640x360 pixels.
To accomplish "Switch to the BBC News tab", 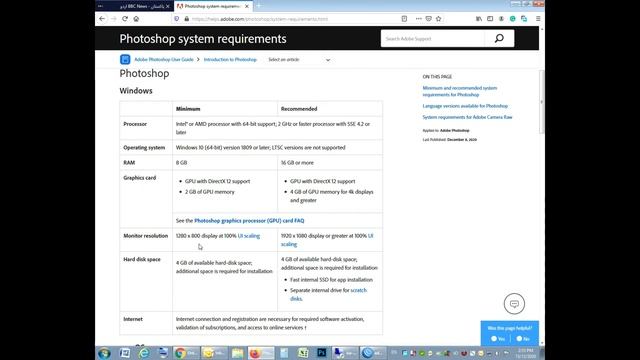I will tap(139, 6).
